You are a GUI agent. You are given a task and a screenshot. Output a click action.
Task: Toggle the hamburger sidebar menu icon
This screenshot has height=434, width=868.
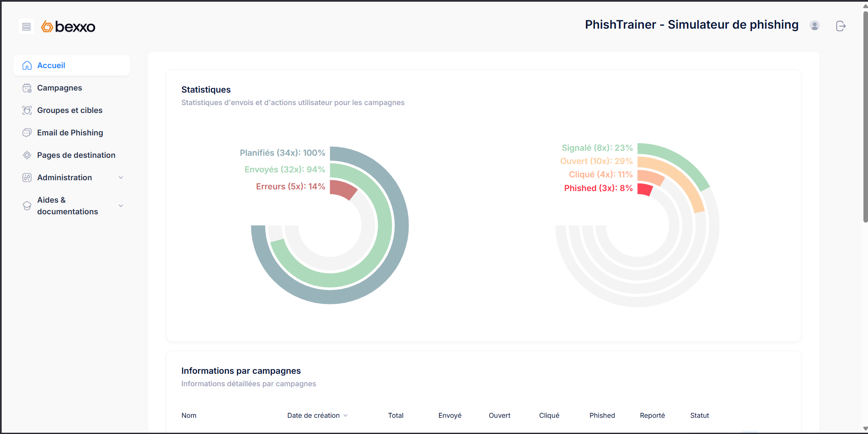(x=26, y=27)
